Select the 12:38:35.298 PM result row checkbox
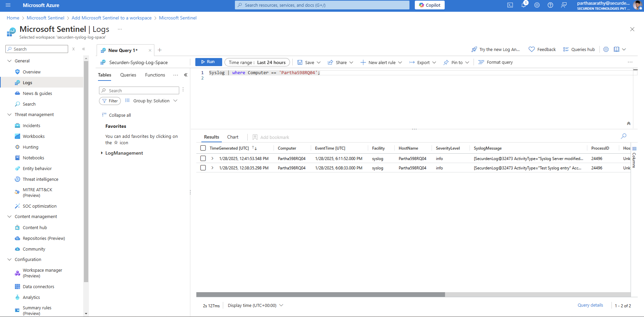 pyautogui.click(x=203, y=168)
